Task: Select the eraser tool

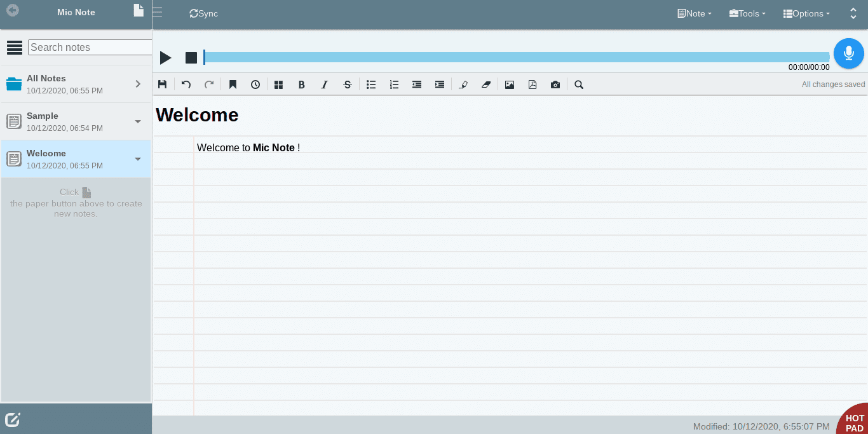Action: pos(486,85)
